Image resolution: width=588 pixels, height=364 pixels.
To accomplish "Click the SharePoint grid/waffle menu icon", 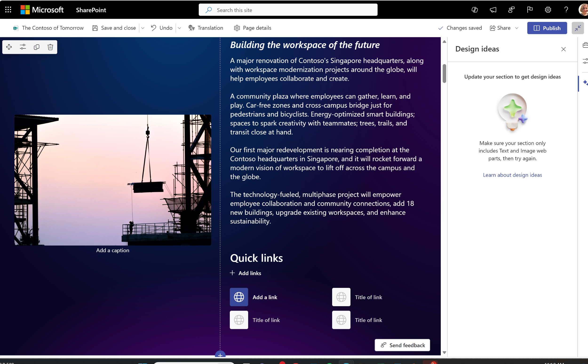I will point(8,9).
